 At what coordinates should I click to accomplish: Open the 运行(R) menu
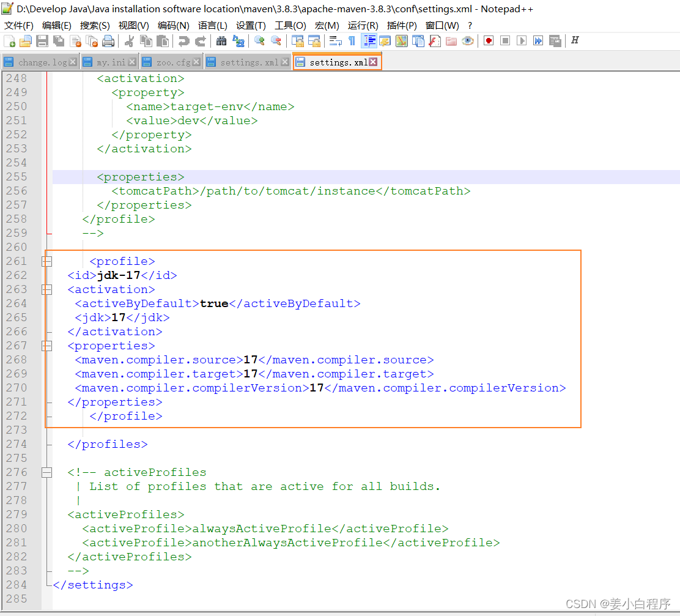(x=363, y=26)
